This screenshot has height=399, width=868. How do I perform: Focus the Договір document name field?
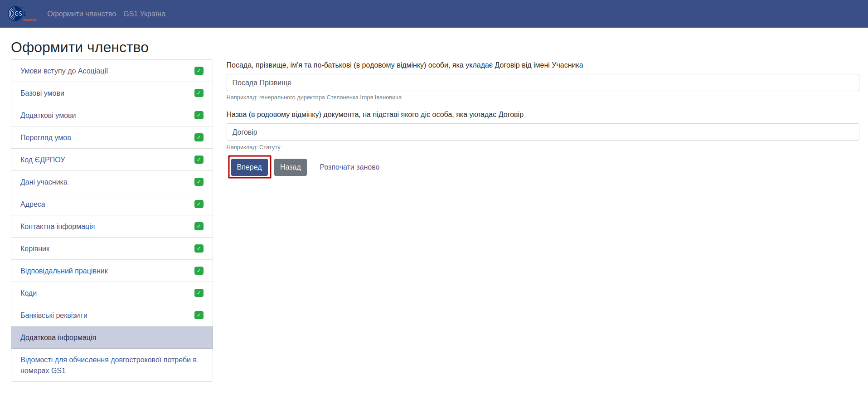(543, 132)
